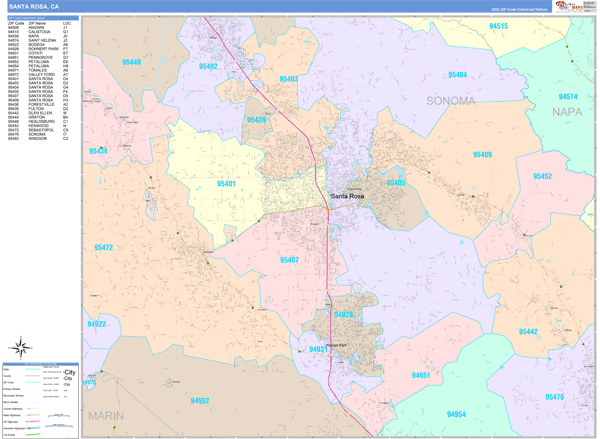Click the MARIN county label

(106, 415)
